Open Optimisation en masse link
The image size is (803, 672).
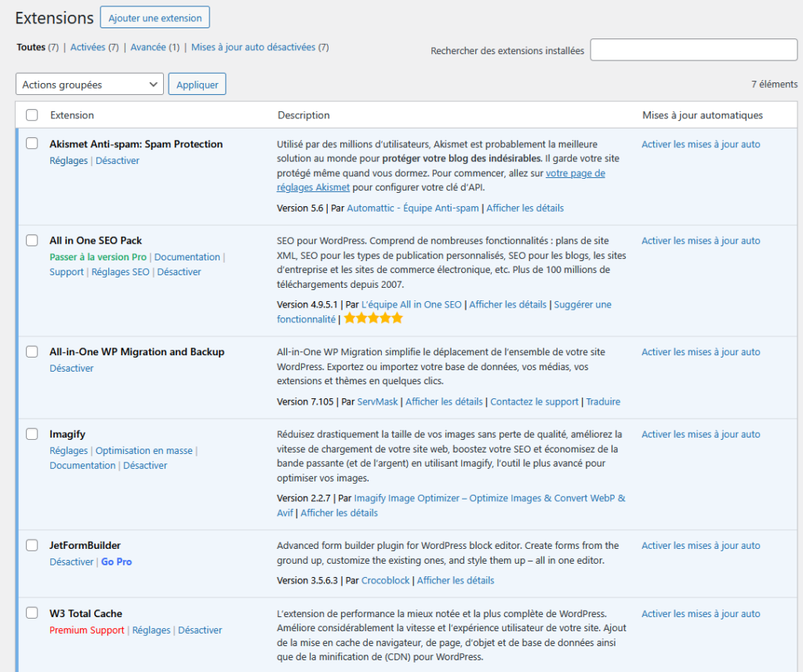pos(144,451)
